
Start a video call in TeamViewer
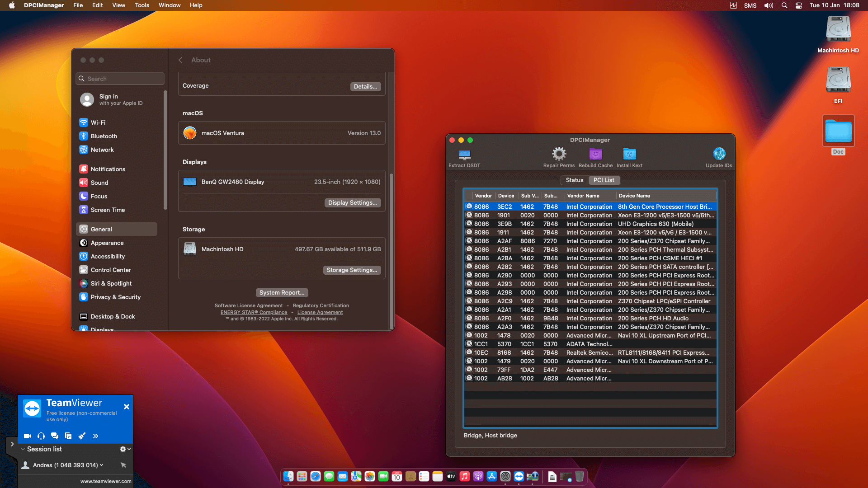28,436
